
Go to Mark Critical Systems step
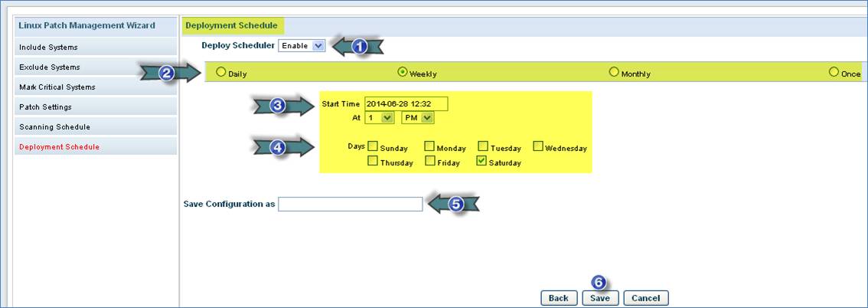[96, 87]
